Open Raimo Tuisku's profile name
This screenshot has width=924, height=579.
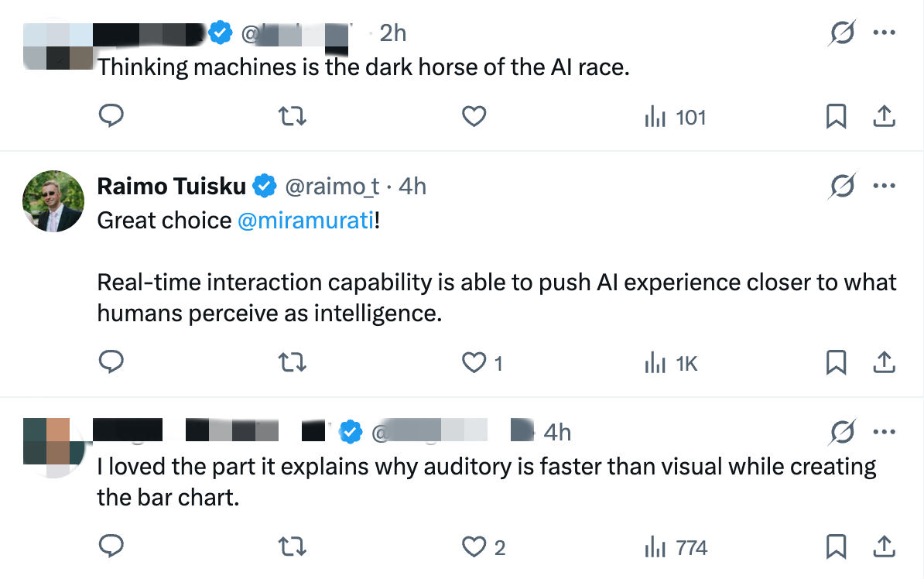(x=171, y=187)
